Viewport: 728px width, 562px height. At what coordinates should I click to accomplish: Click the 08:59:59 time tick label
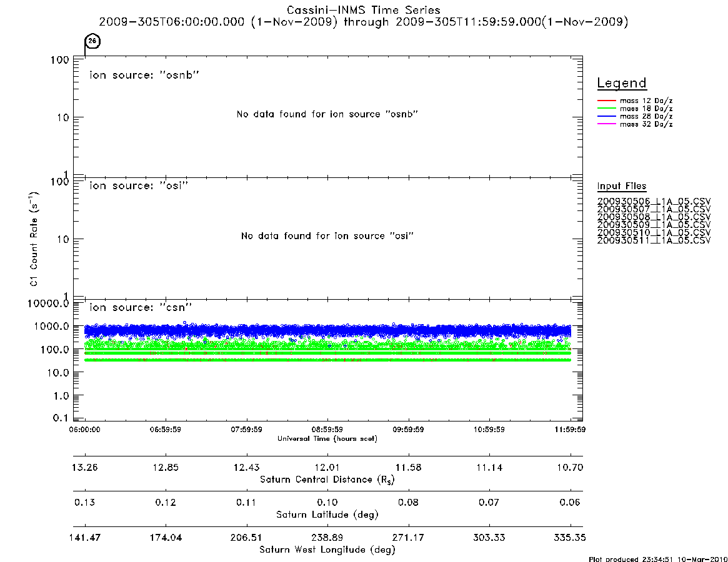pyautogui.click(x=327, y=430)
